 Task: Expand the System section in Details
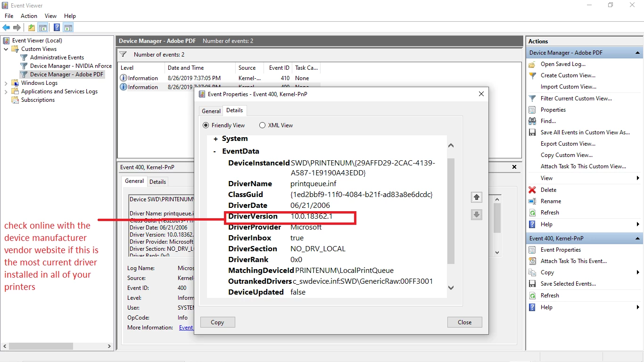(x=215, y=139)
